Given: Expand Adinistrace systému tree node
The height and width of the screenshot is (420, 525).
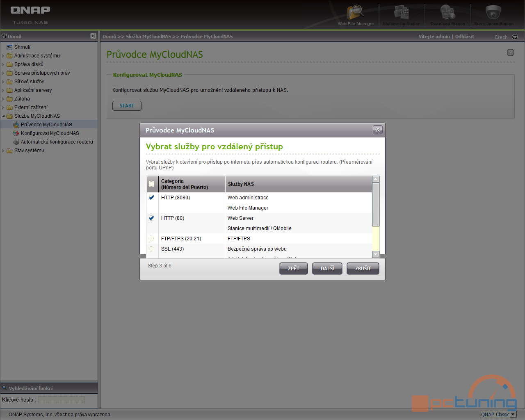Looking at the screenshot, I should click(3, 56).
